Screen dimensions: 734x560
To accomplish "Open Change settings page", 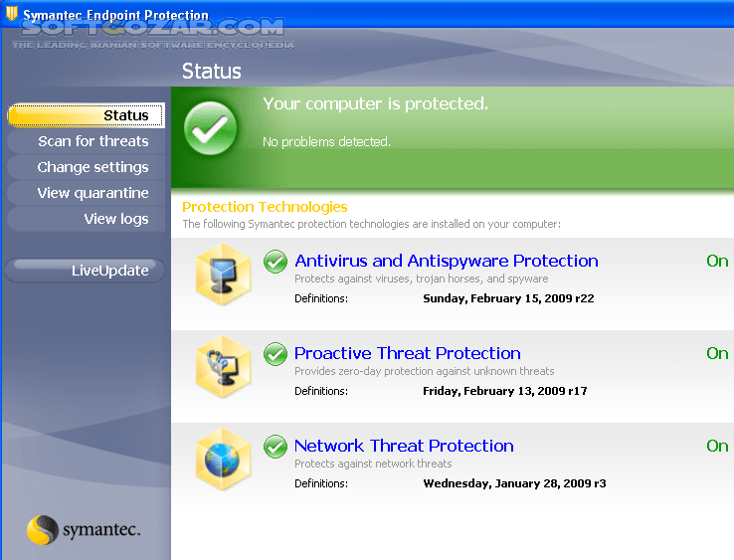I will [x=87, y=167].
